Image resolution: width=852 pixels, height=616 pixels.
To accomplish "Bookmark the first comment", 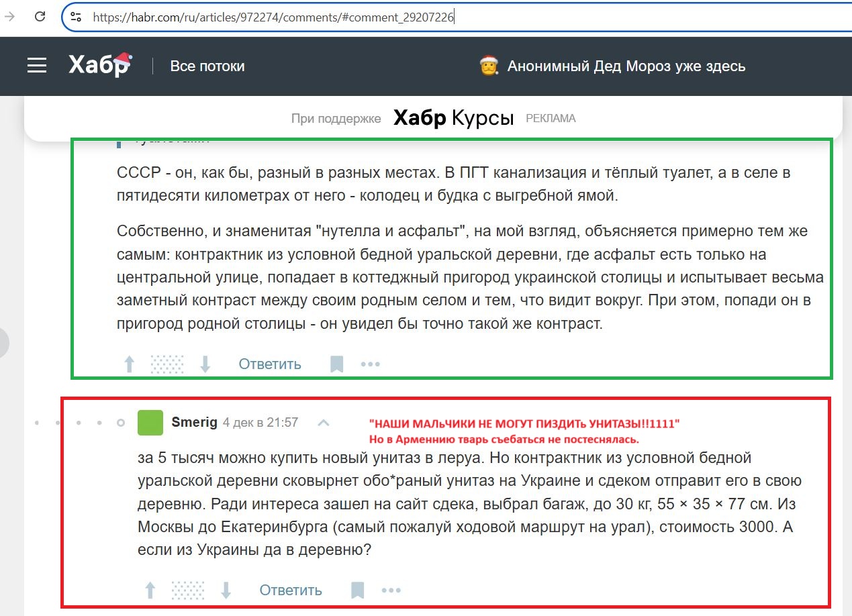I will [336, 363].
